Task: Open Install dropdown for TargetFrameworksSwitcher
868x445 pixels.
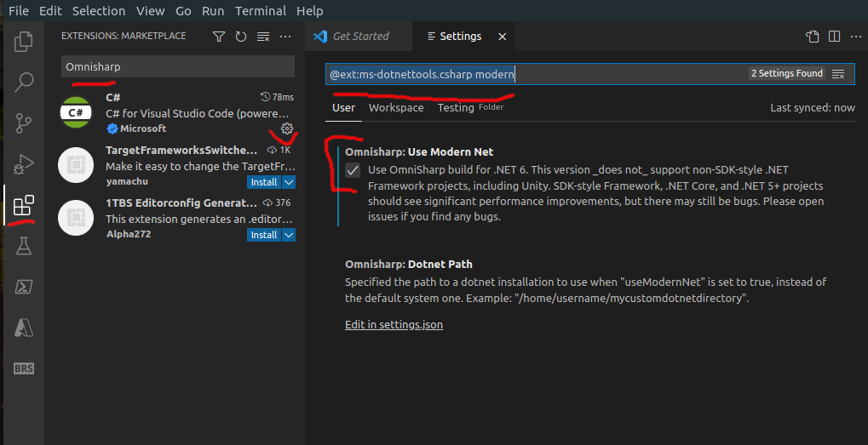Action: coord(289,182)
